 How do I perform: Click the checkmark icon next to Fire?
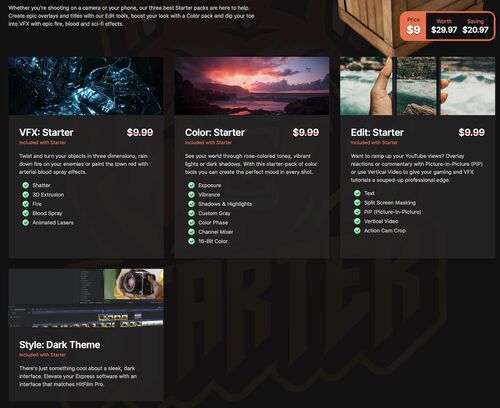point(26,204)
